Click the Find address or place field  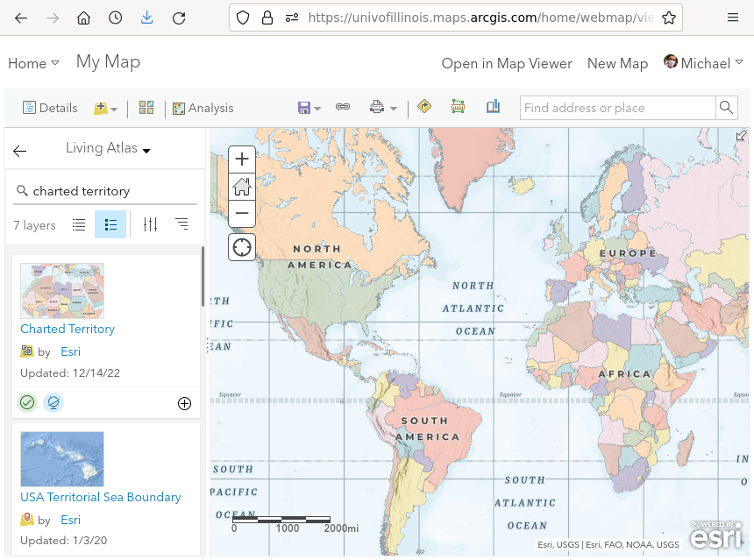click(617, 108)
